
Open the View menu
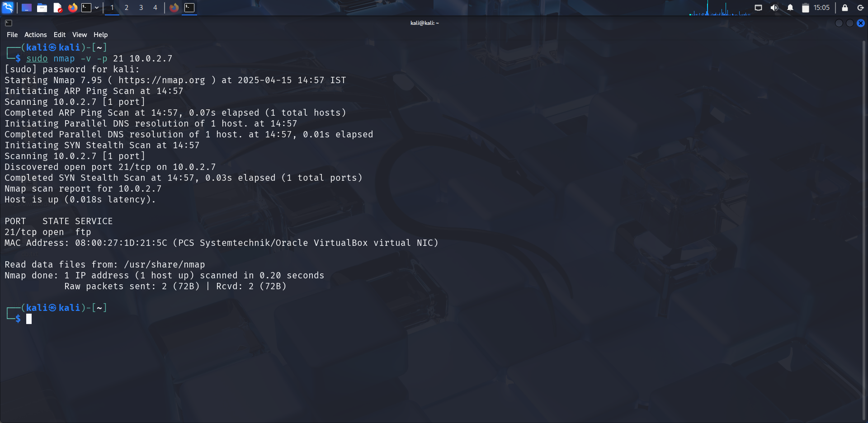click(x=79, y=35)
